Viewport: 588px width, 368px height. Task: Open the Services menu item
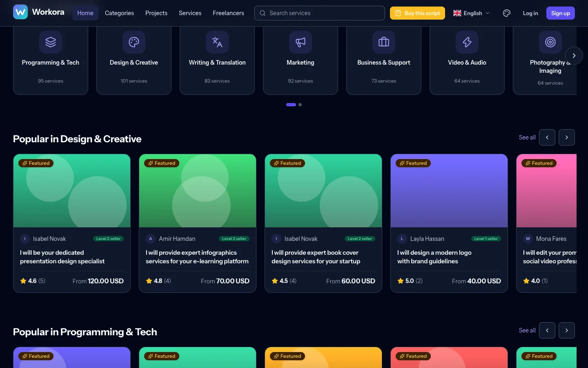[x=190, y=13]
